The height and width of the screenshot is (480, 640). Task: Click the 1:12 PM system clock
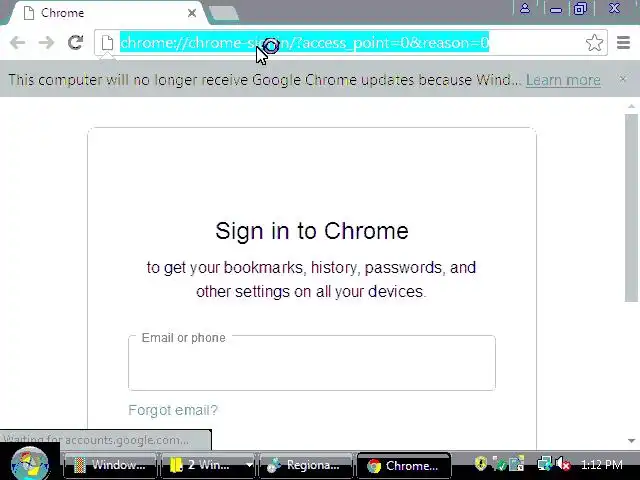(x=602, y=464)
